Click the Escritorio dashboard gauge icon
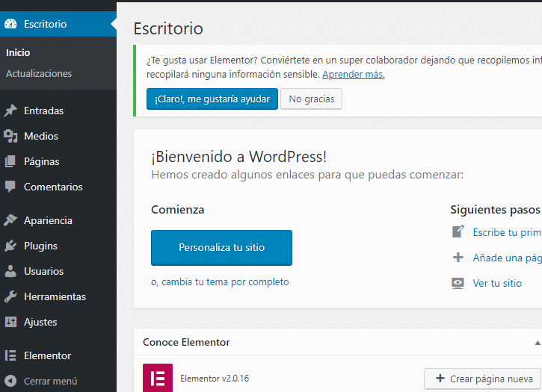Image resolution: width=542 pixels, height=392 pixels. click(x=10, y=24)
